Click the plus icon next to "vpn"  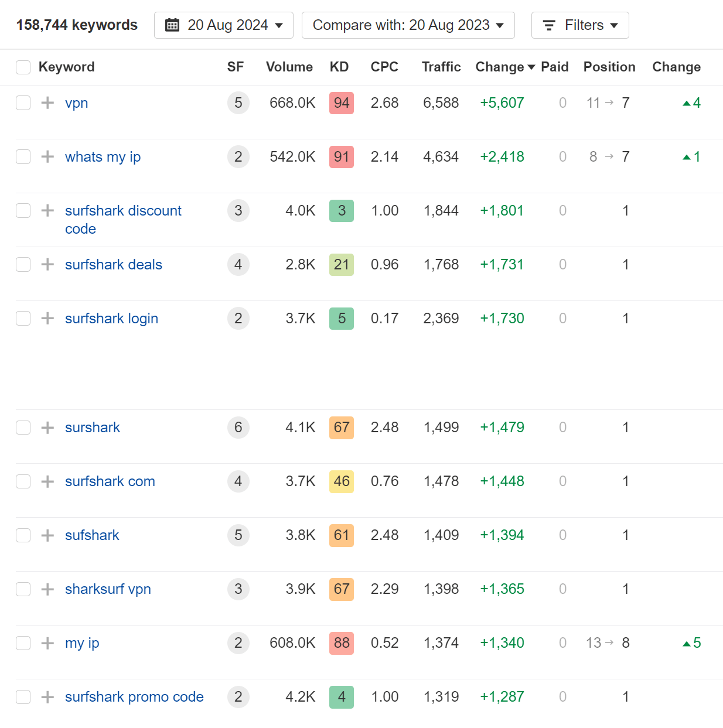[x=47, y=102]
